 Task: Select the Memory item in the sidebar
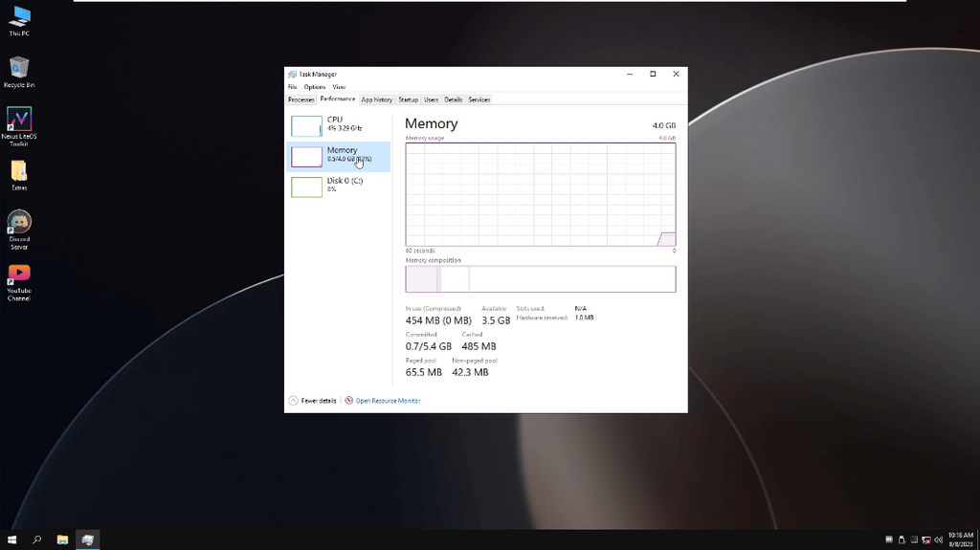[338, 156]
